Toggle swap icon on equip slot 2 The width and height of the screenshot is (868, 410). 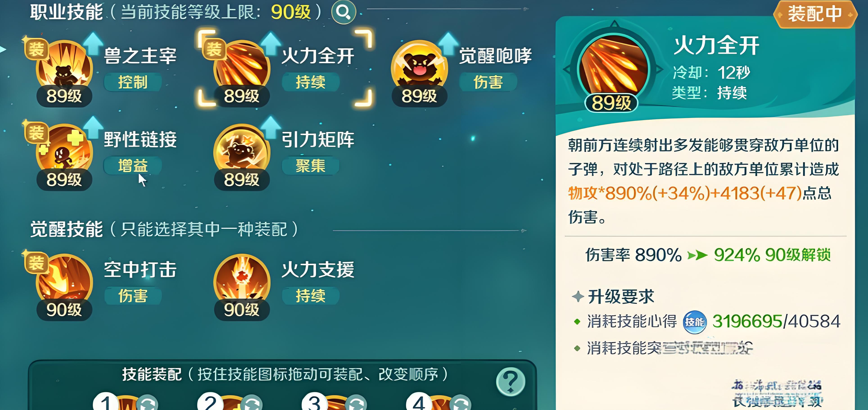pyautogui.click(x=252, y=403)
